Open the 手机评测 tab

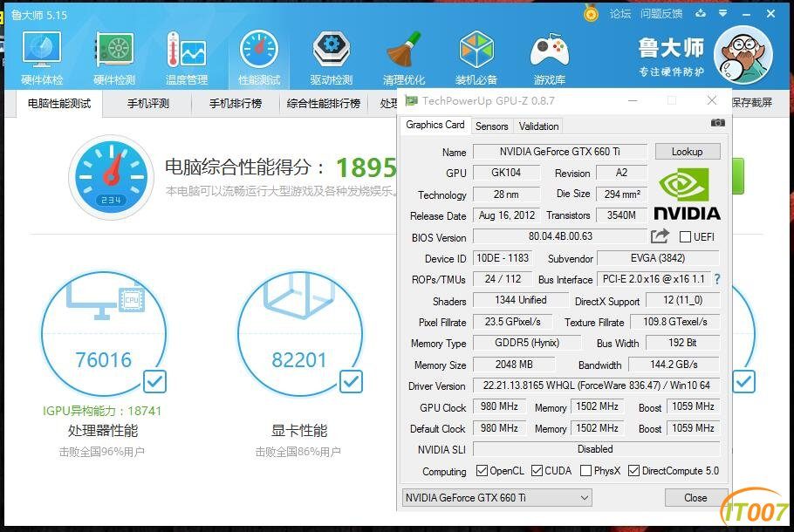pyautogui.click(x=148, y=103)
